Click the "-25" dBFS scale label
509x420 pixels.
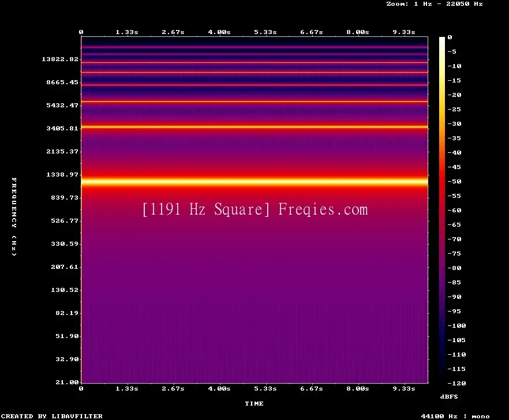click(454, 110)
